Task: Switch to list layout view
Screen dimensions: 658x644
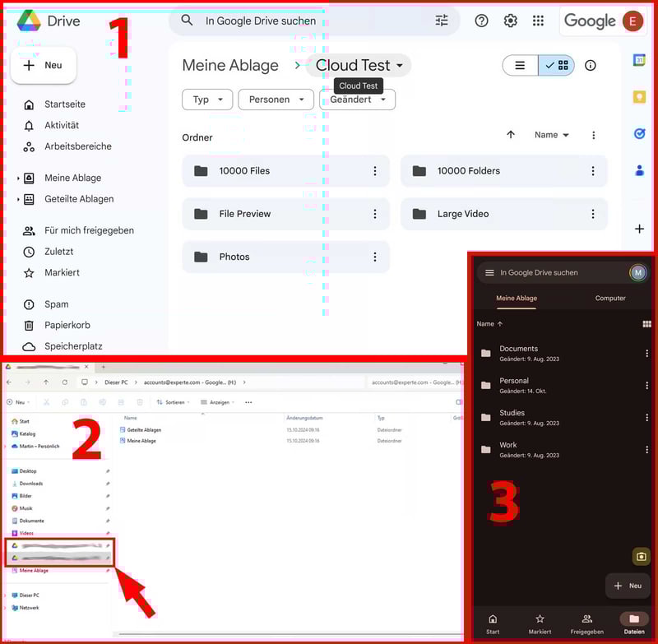Action: click(x=520, y=66)
